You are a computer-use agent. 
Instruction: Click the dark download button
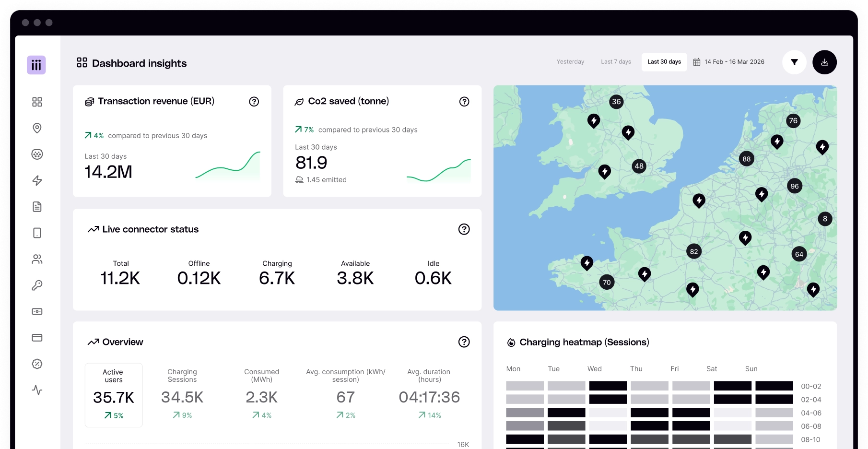pos(824,62)
